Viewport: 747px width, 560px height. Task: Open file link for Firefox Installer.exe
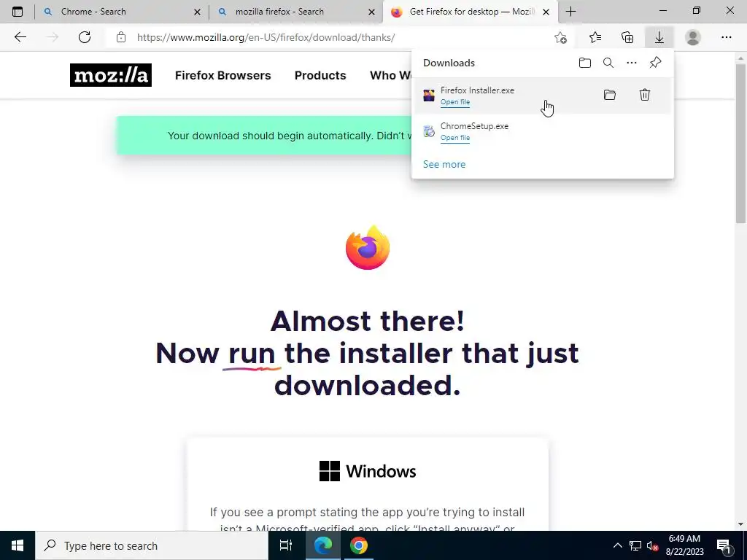pyautogui.click(x=455, y=102)
